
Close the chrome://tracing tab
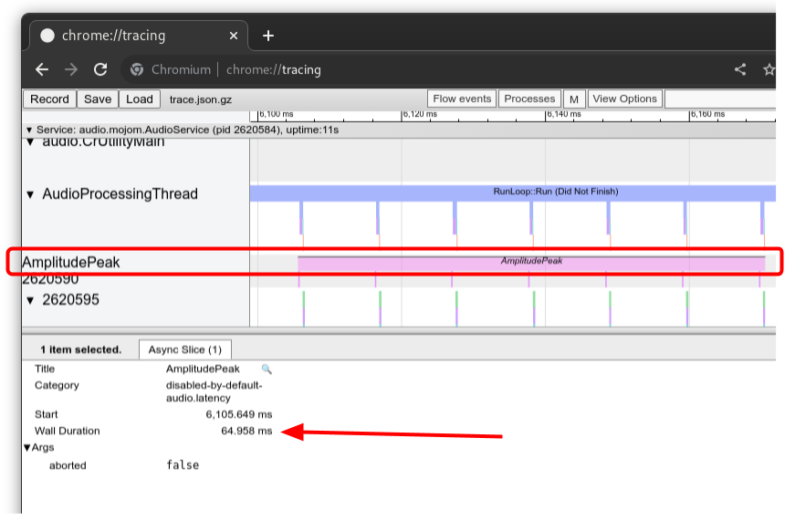click(234, 36)
